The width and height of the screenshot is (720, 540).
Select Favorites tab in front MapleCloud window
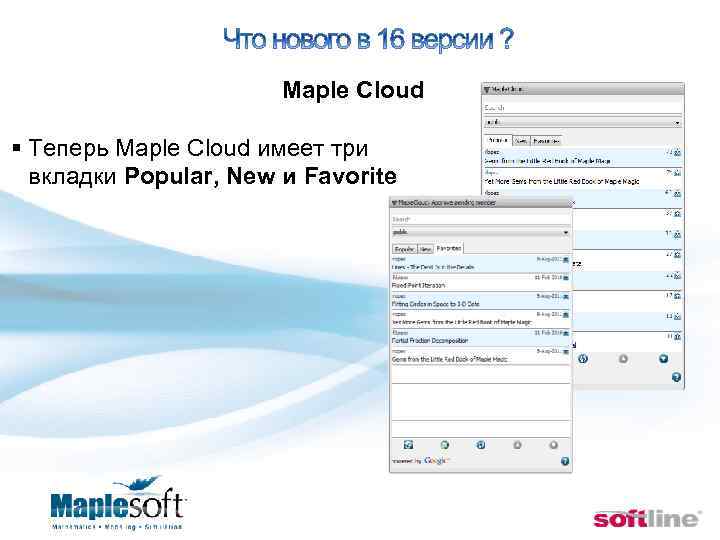449,248
